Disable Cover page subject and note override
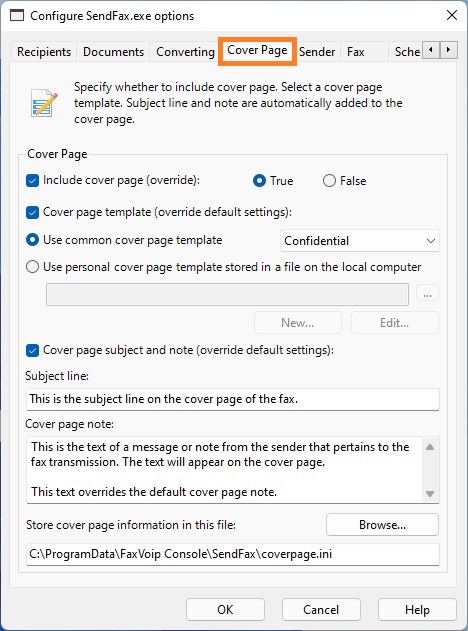The image size is (468, 631). pos(32,350)
